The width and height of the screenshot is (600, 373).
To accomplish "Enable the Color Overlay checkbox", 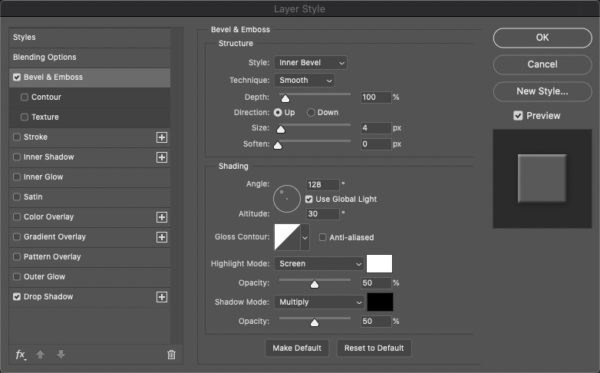I will pos(17,217).
